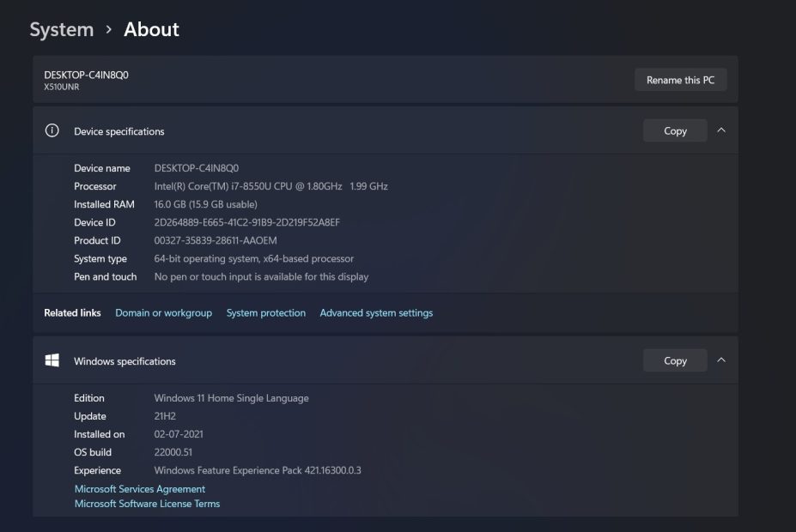Click the Rename this PC button
This screenshot has height=532, width=796.
[x=680, y=80]
